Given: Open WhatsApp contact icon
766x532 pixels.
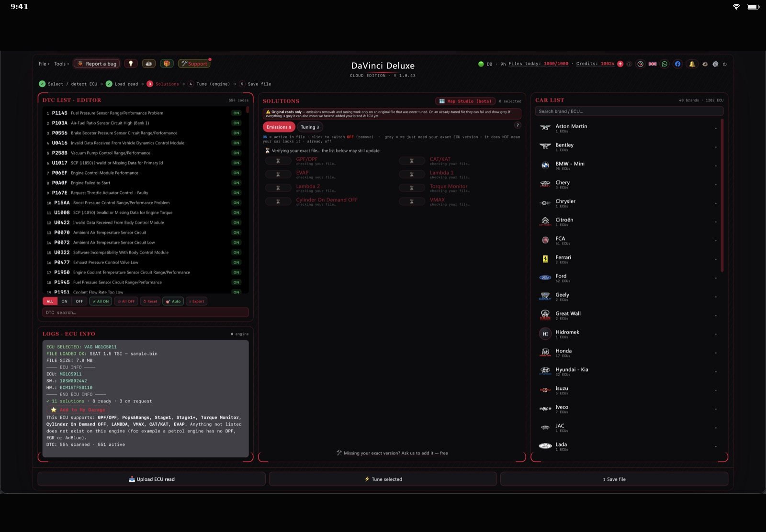Looking at the screenshot, I should click(665, 64).
